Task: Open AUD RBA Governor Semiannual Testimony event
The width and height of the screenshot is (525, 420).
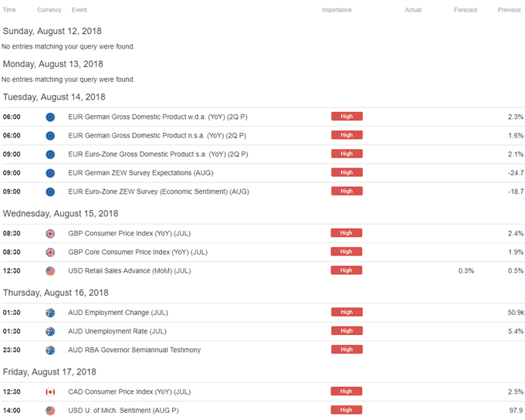Action: coord(134,351)
